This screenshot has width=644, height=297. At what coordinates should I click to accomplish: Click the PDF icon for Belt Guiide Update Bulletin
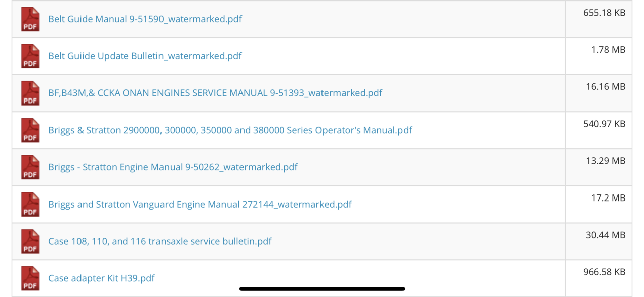coord(30,56)
